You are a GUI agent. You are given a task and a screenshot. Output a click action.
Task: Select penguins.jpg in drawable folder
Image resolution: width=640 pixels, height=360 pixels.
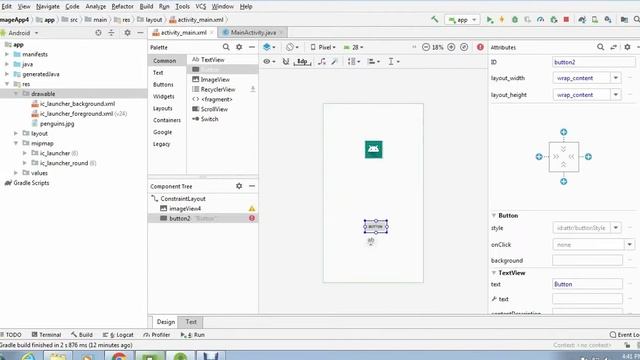57,124
